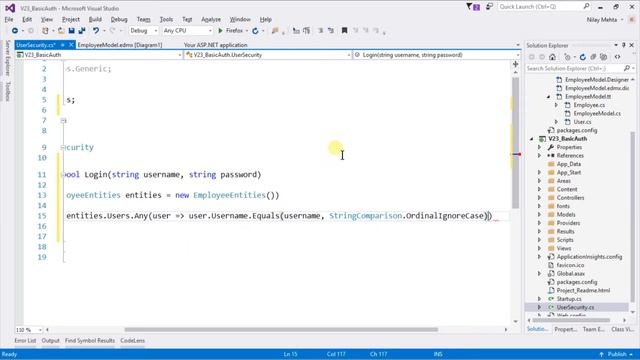The width and height of the screenshot is (640, 360).
Task: Click Solution Explorer Refresh icon
Action: (x=582, y=57)
